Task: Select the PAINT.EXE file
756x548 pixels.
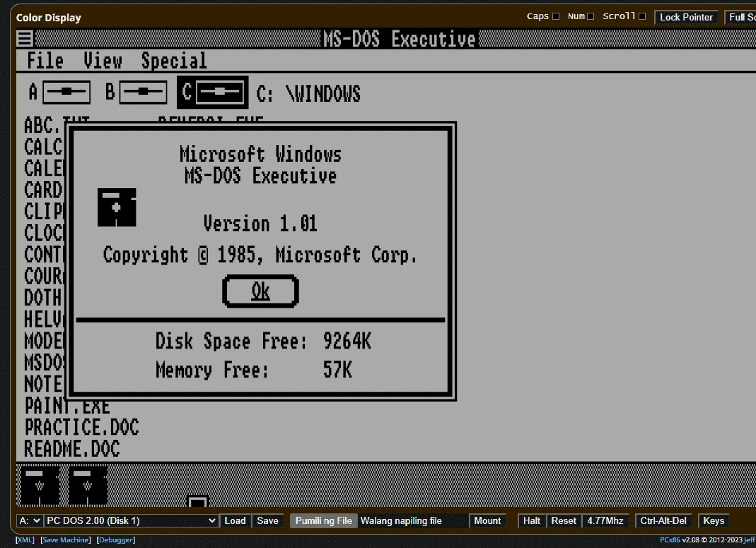Action: (x=67, y=406)
